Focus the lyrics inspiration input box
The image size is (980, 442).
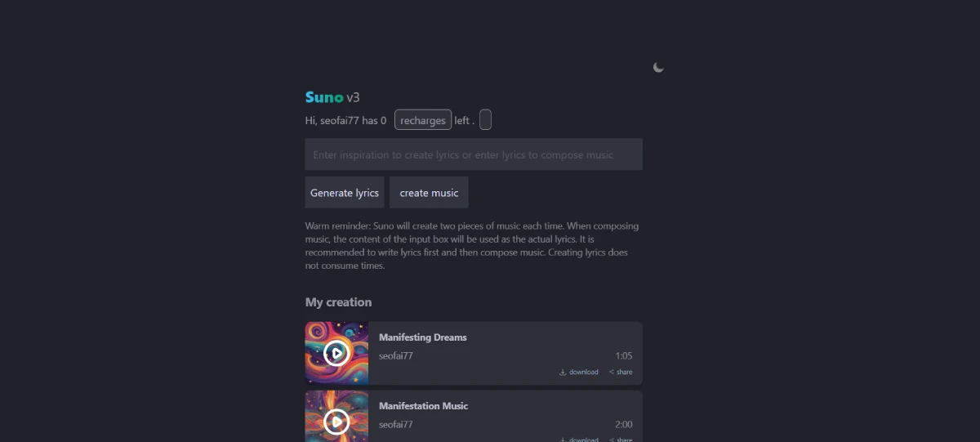[x=474, y=154]
